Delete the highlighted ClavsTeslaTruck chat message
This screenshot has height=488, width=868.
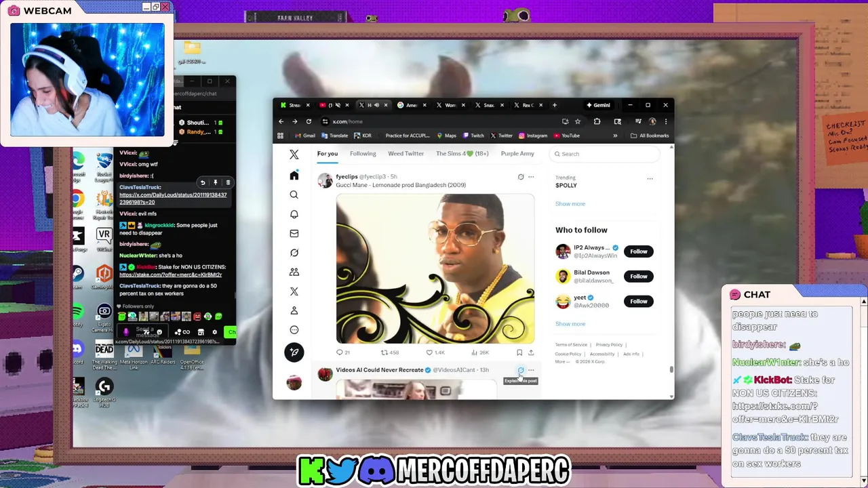pos(228,182)
